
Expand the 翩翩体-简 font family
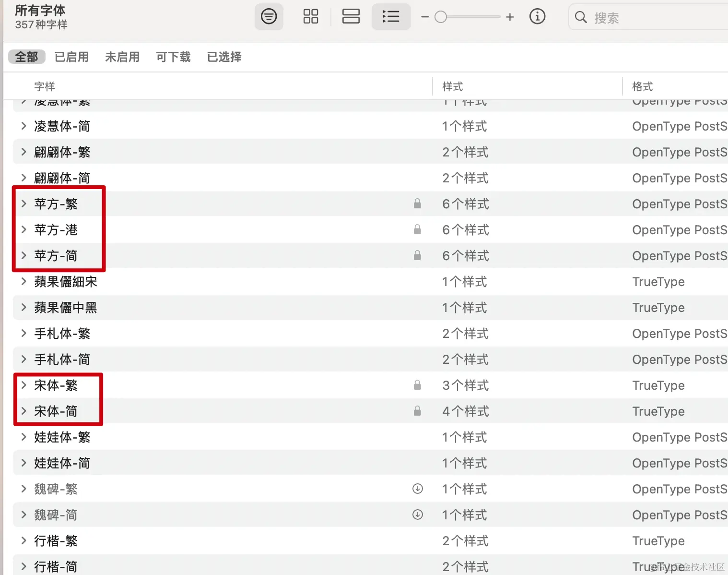coord(23,178)
